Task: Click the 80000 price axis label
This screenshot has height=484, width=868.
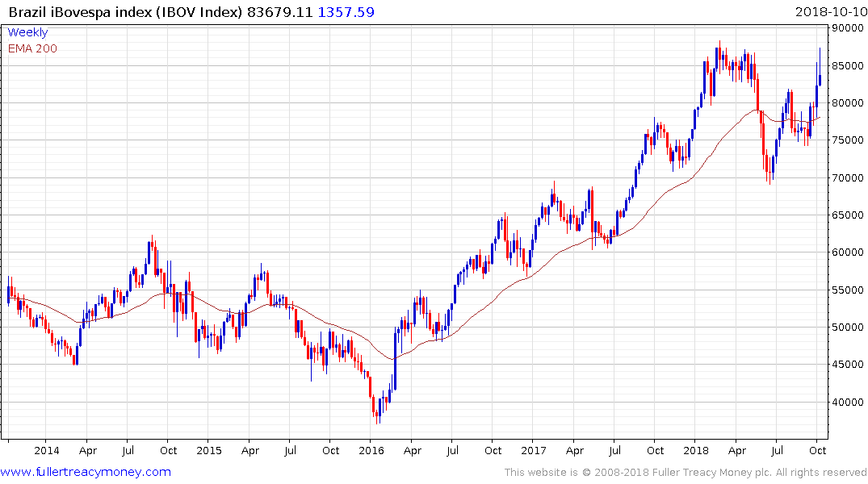Action: click(x=848, y=103)
